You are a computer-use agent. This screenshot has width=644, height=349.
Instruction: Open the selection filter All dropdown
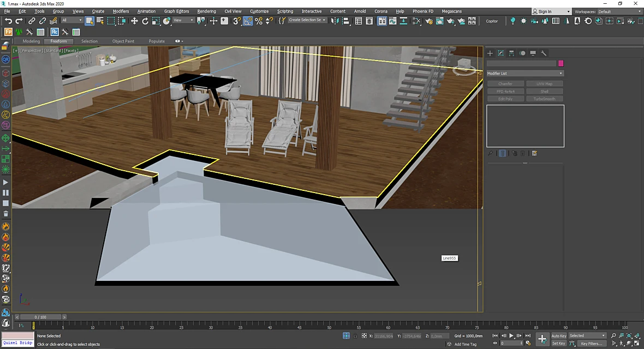[x=72, y=20]
